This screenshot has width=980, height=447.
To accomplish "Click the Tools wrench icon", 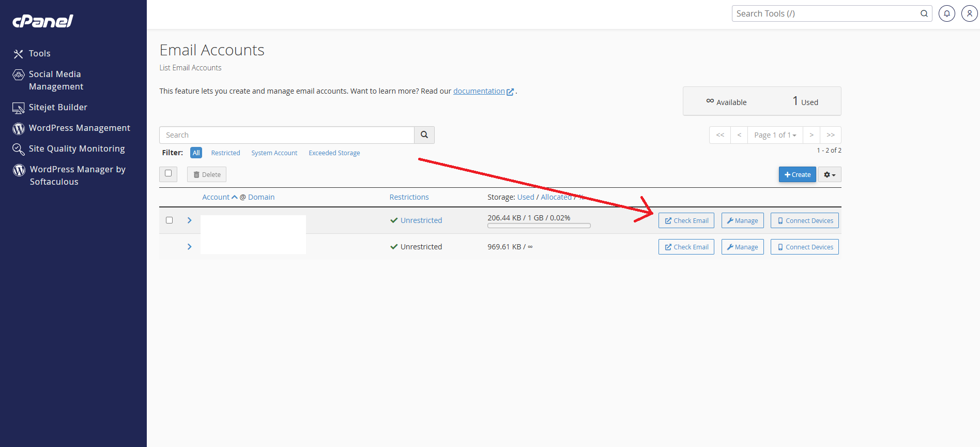I will (x=18, y=54).
